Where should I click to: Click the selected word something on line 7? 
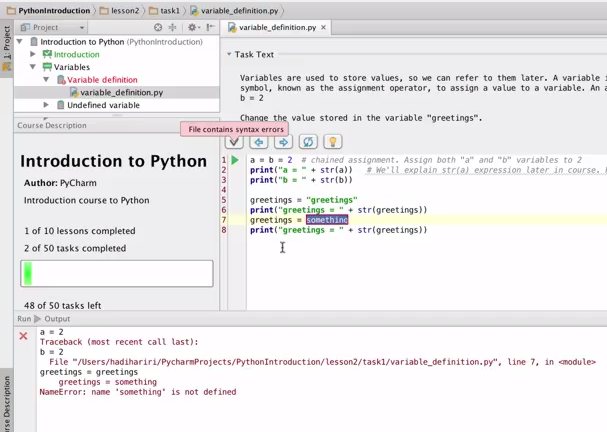[327, 220]
